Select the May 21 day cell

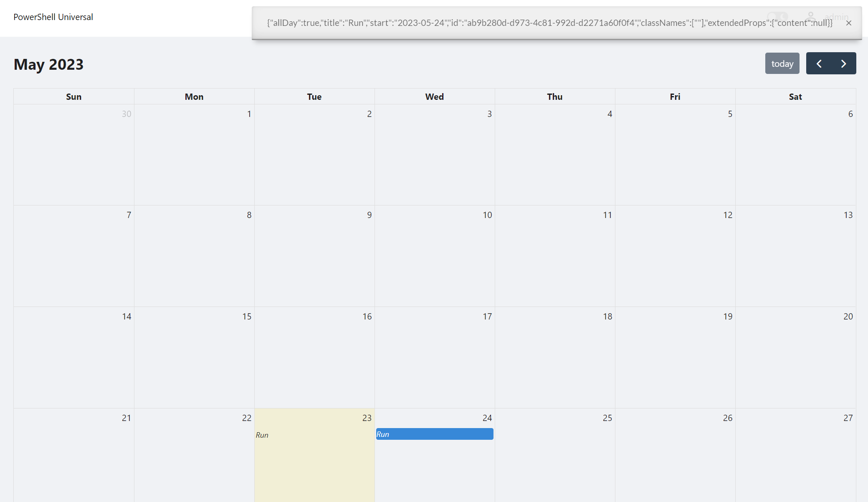coord(74,455)
